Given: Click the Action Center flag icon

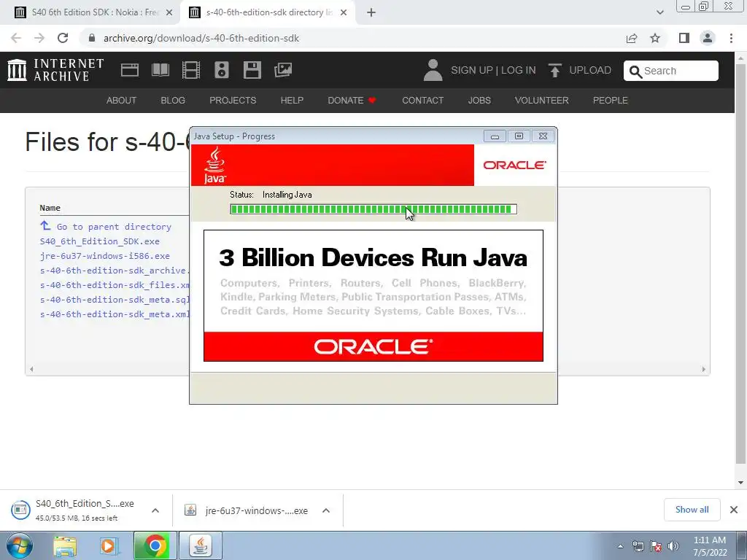Looking at the screenshot, I should (656, 546).
